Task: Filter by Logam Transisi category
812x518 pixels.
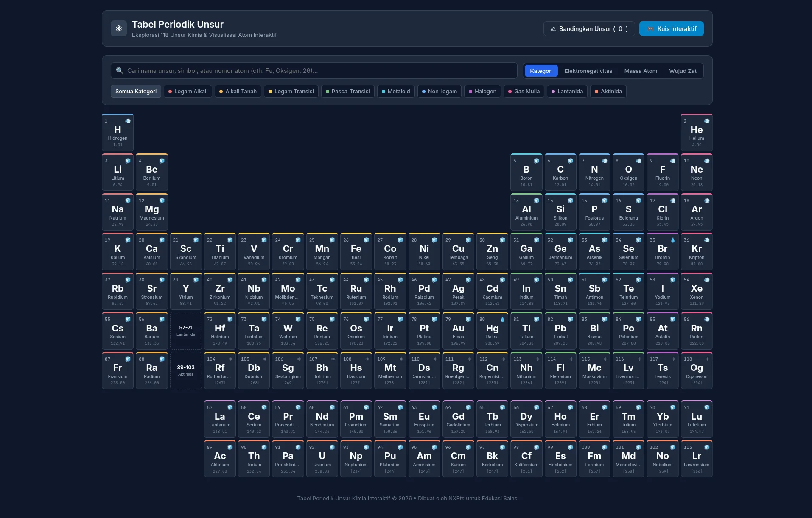Action: [291, 91]
